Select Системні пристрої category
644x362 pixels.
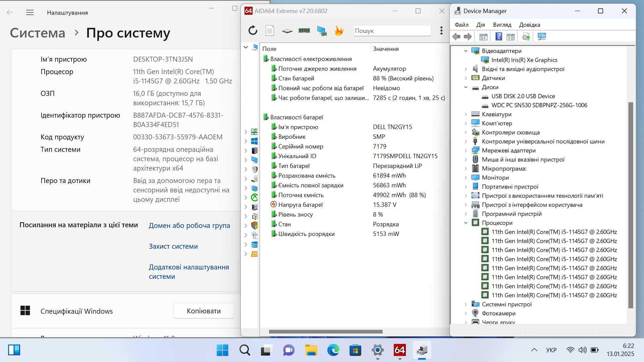pos(506,304)
